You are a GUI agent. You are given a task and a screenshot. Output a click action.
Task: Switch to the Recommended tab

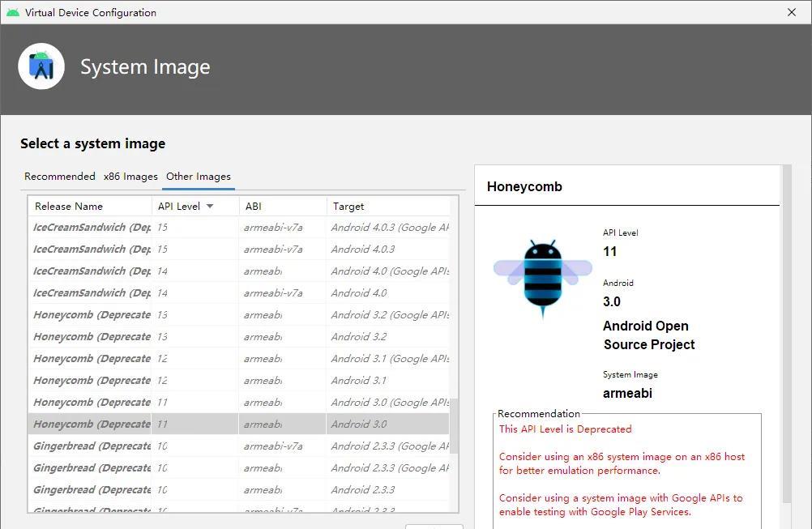[x=59, y=177]
